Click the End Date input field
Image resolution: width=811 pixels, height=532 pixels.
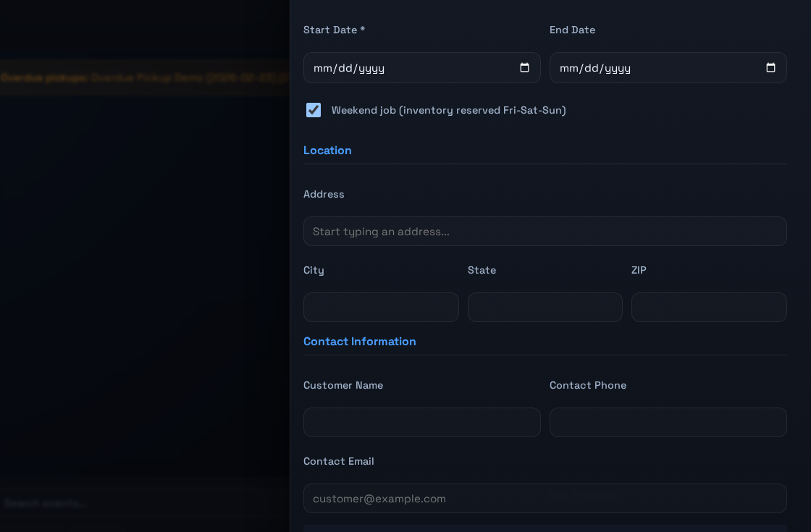click(668, 68)
